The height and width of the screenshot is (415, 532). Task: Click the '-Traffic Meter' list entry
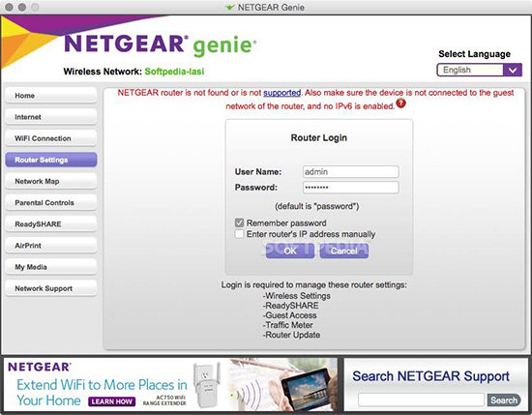pos(287,325)
